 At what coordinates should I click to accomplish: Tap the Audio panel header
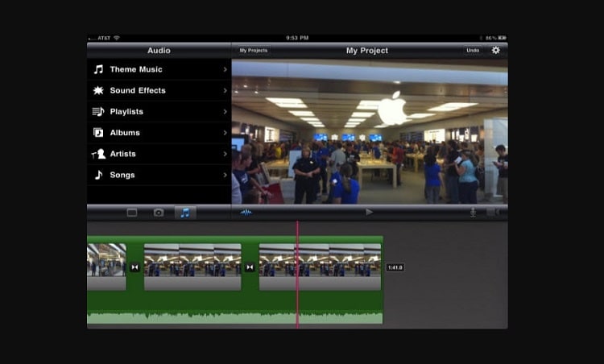click(159, 51)
